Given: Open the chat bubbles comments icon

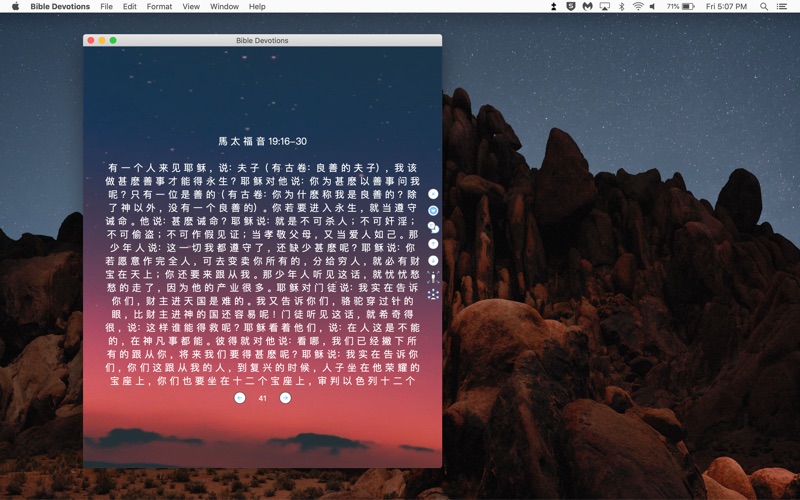Looking at the screenshot, I should point(433,227).
